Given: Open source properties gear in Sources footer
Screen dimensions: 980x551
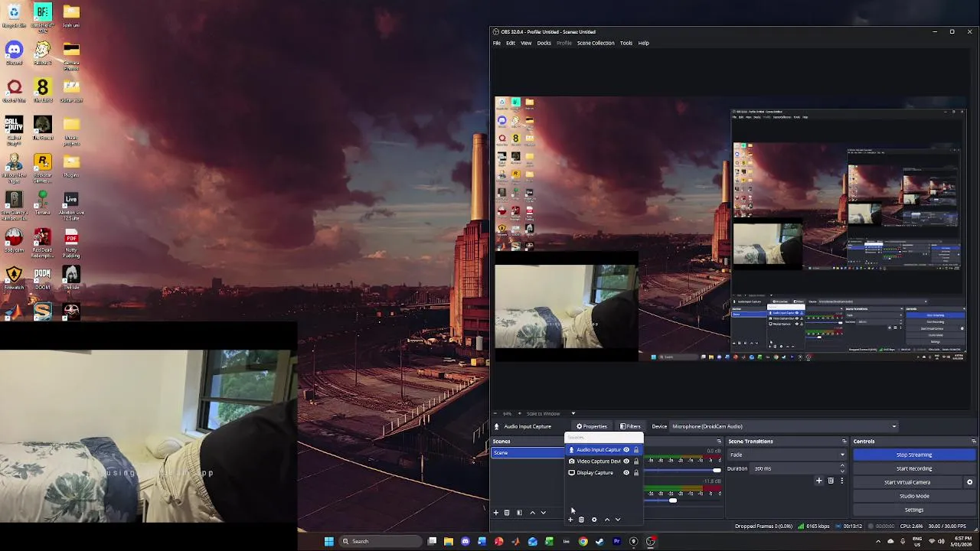Looking at the screenshot, I should (594, 520).
